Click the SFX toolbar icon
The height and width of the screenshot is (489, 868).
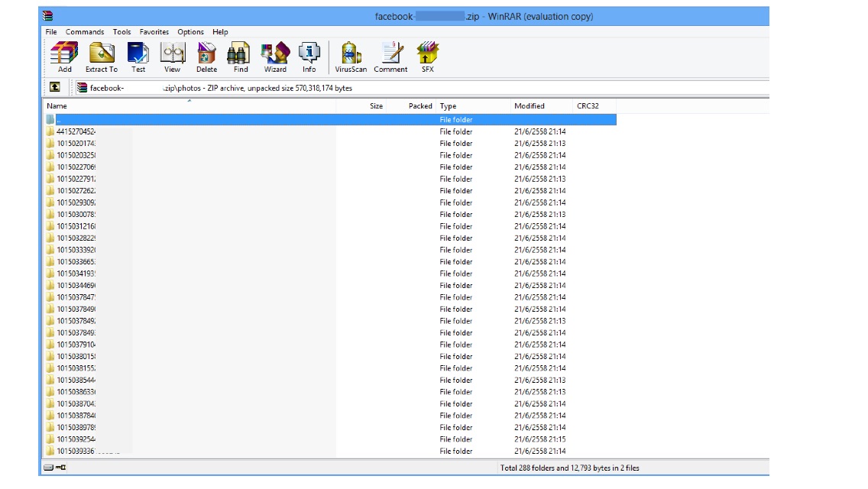(427, 57)
